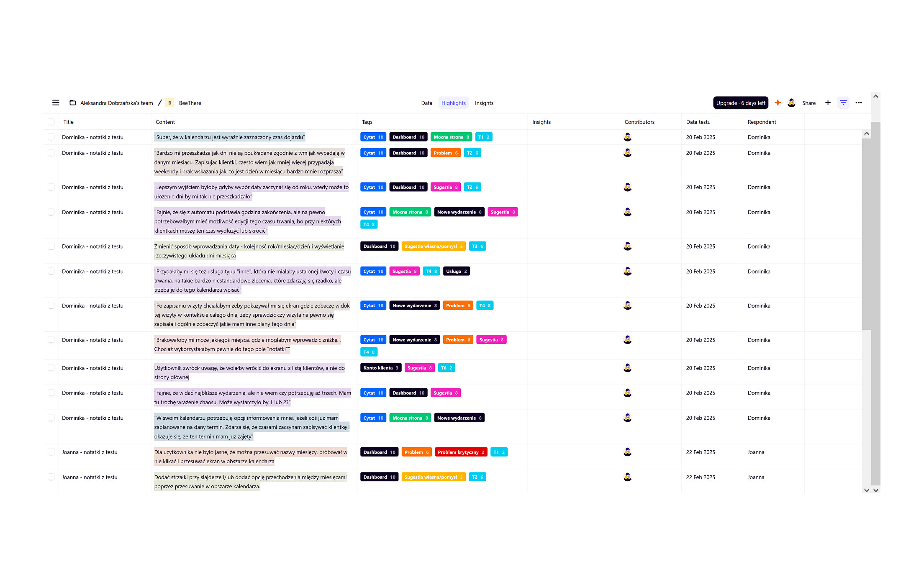Click the orange AI sparkle icon
Image resolution: width=924 pixels, height=585 pixels.
778,103
